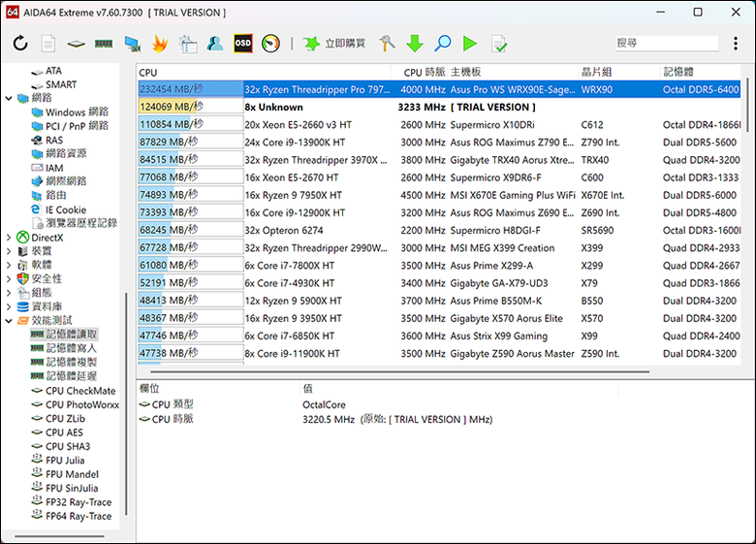Open the CPU ZLib benchmark

pyautogui.click(x=58, y=419)
